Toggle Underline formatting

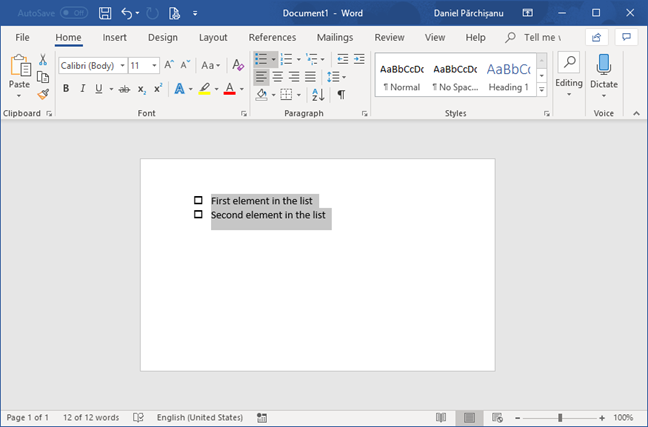coord(98,89)
